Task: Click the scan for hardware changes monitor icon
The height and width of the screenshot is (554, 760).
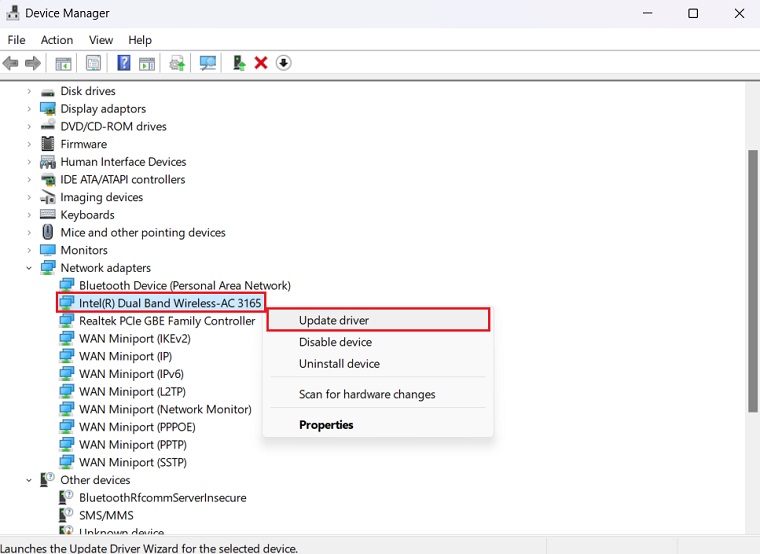Action: click(x=208, y=63)
